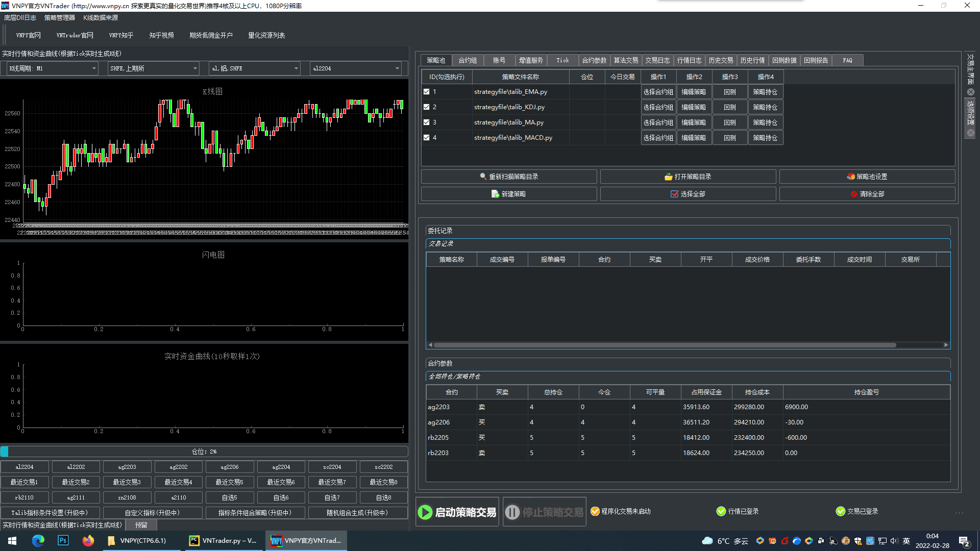The image size is (980, 551).
Task: Click the red clear all icon
Action: coord(853,194)
